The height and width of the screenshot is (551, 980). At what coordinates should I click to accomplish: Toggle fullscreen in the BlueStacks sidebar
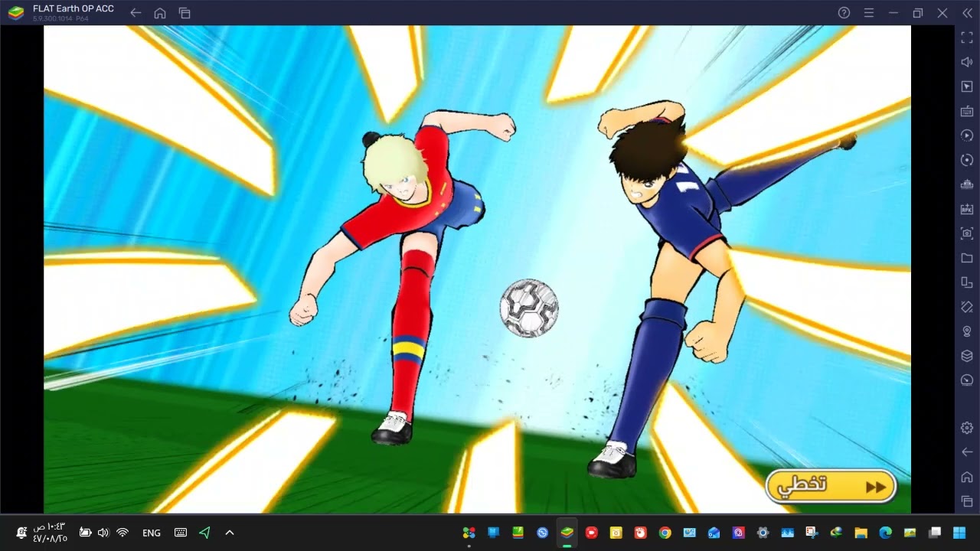pyautogui.click(x=967, y=37)
